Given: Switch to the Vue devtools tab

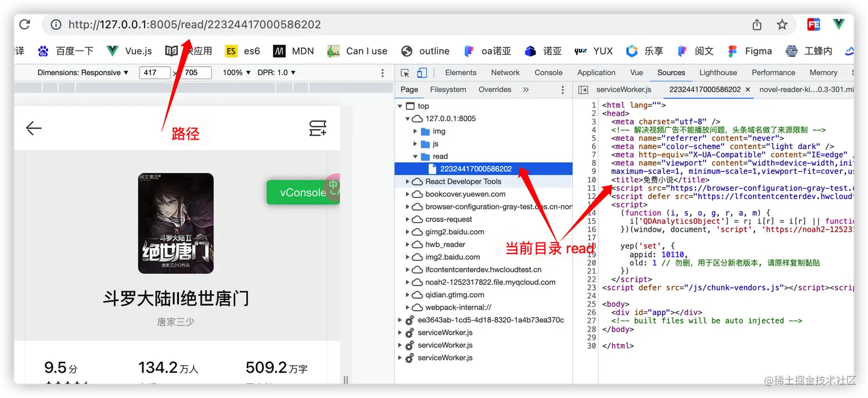Looking at the screenshot, I should [x=636, y=73].
